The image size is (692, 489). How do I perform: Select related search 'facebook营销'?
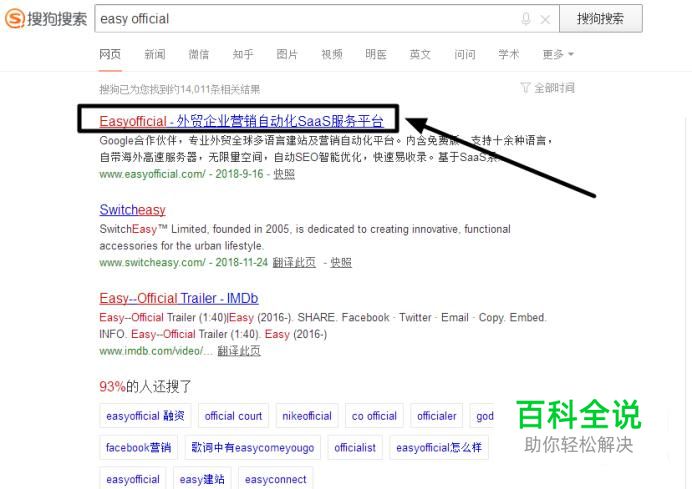click(x=139, y=448)
